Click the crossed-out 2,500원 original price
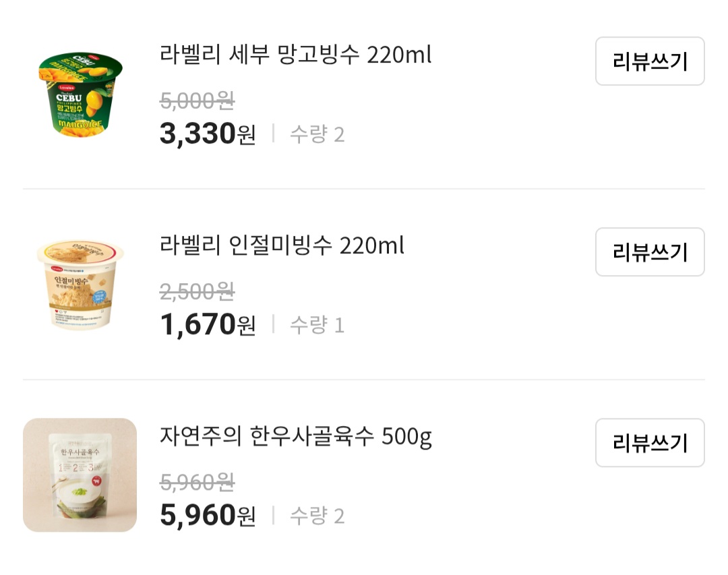 [195, 293]
